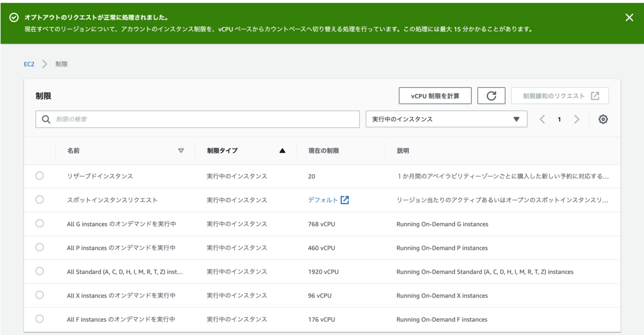Click page number 1 in pagination
The width and height of the screenshot is (644, 335).
click(x=559, y=120)
